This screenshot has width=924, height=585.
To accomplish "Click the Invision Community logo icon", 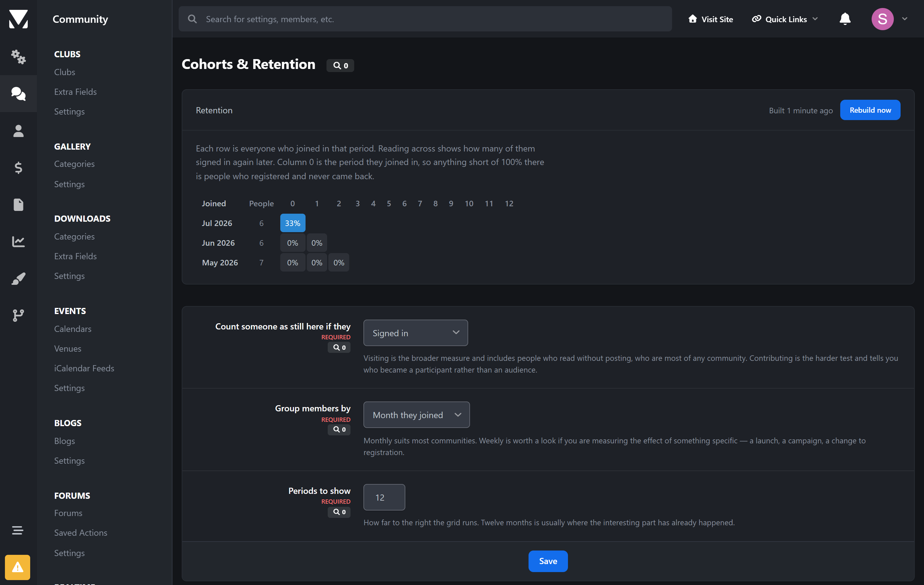I will [x=18, y=19].
